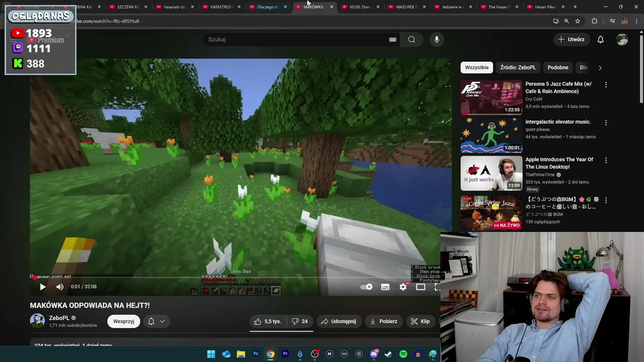Open browser zoom magnifier icon in address bar
Image resolution: width=644 pixels, height=362 pixels.
pyautogui.click(x=567, y=21)
